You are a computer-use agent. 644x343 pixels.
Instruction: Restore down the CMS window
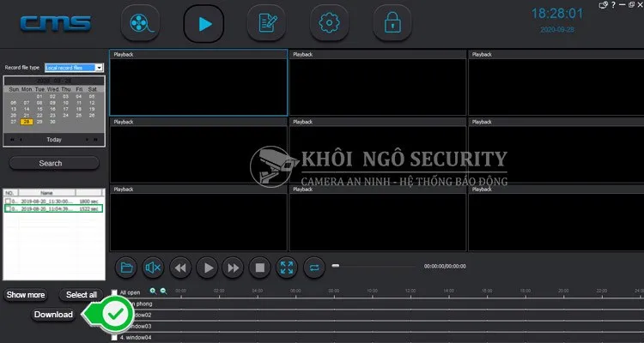pos(631,5)
